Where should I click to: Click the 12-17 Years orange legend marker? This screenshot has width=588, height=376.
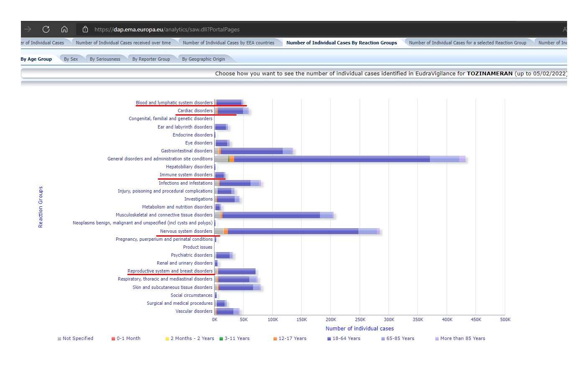click(275, 339)
